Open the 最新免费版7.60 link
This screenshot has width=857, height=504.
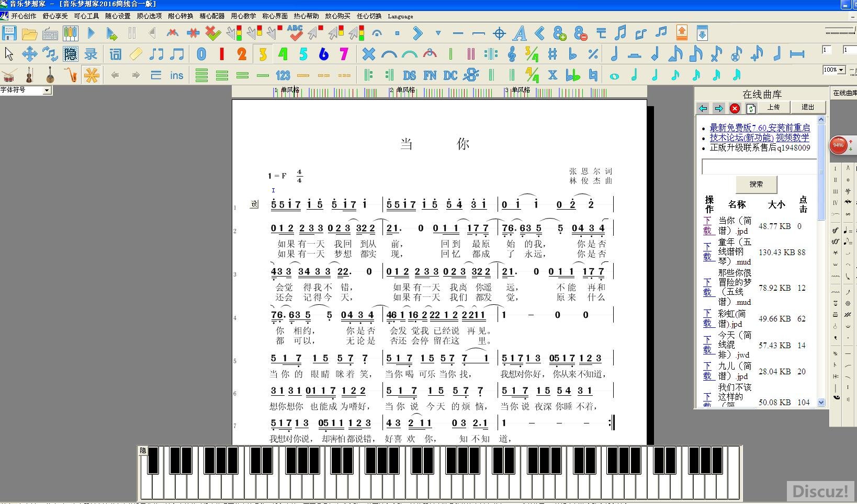click(760, 128)
